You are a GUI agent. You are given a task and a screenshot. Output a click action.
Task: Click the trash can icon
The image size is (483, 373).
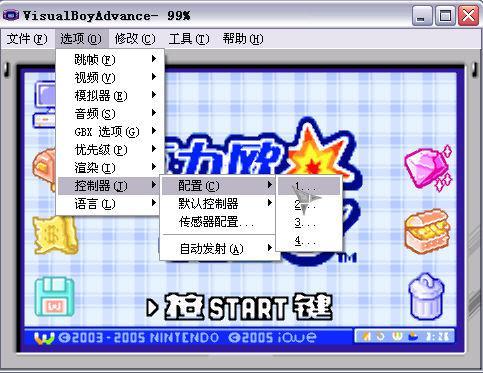(x=426, y=296)
